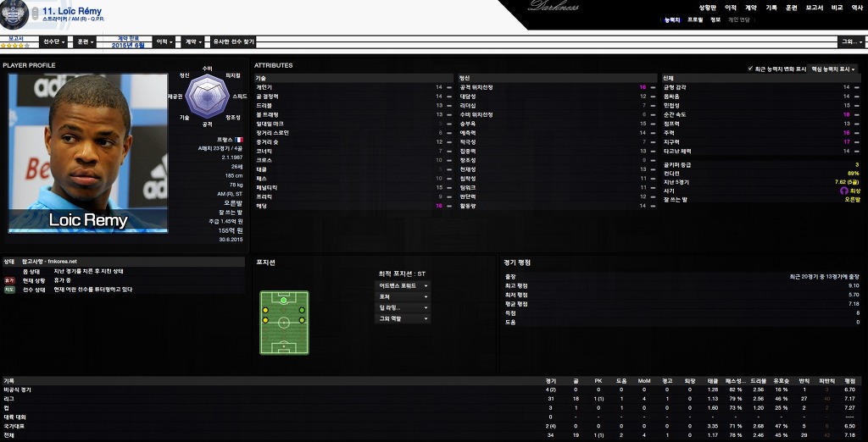The image size is (868, 442).
Task: Click the 비공식 경기 row in stats table
Action: pyautogui.click(x=431, y=390)
